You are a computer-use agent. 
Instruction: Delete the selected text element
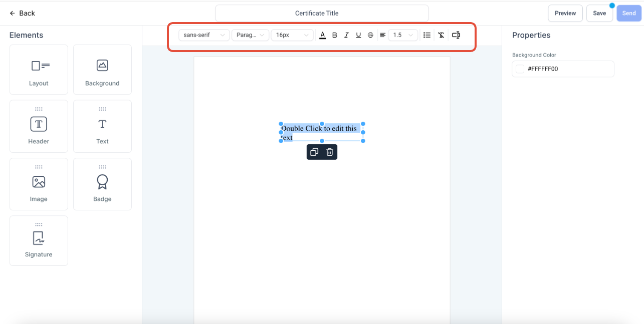coord(330,152)
